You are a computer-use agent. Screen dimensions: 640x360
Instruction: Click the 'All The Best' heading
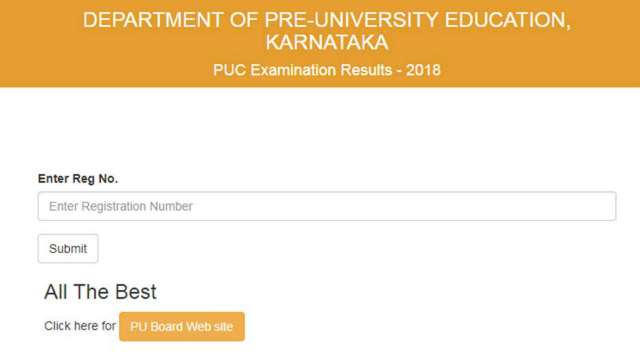tap(100, 292)
